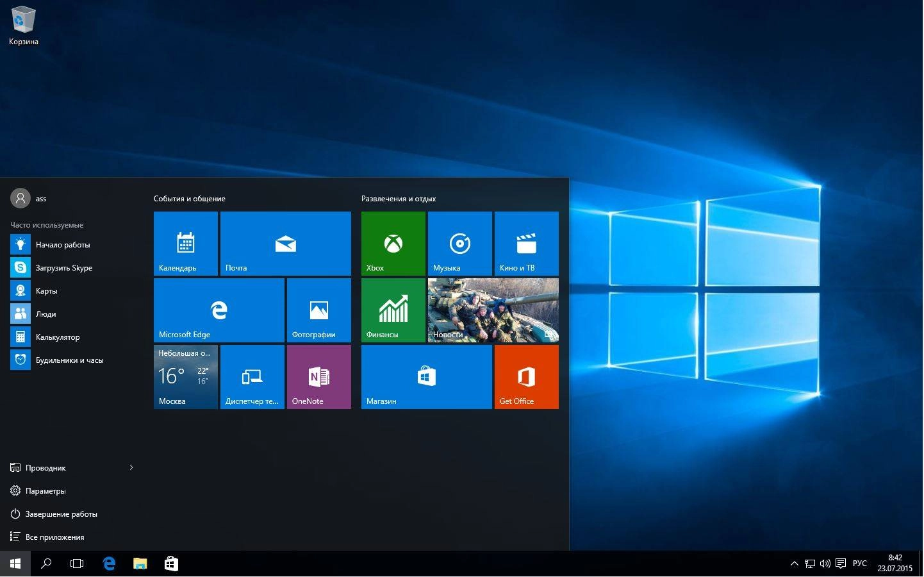Open File Explorer from the taskbar

(140, 564)
